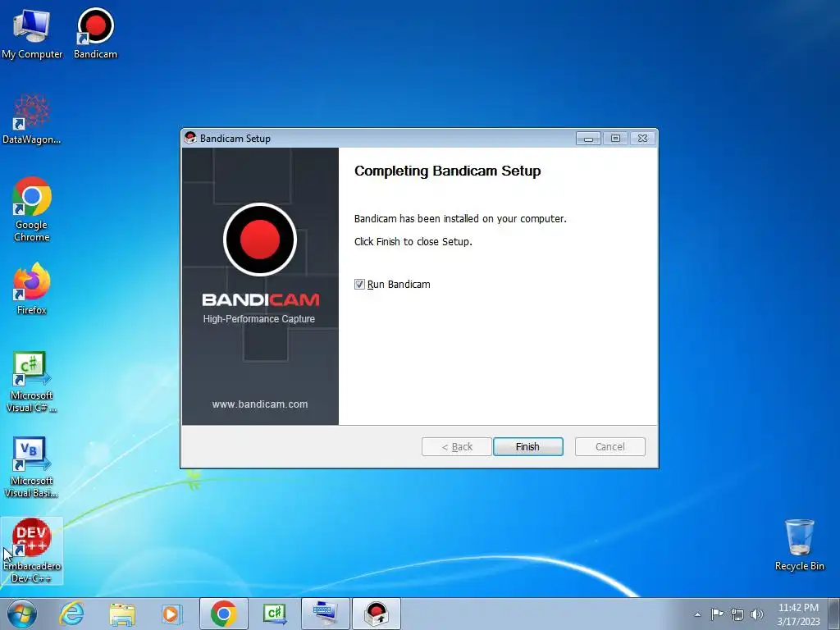Click the volume speaker tray icon
Viewport: 840px width, 630px height.
point(757,614)
